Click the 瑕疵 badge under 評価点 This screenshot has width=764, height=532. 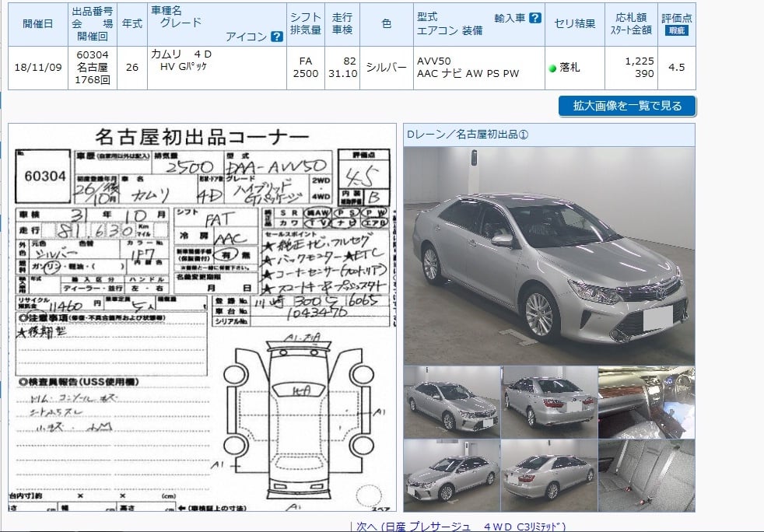point(676,30)
